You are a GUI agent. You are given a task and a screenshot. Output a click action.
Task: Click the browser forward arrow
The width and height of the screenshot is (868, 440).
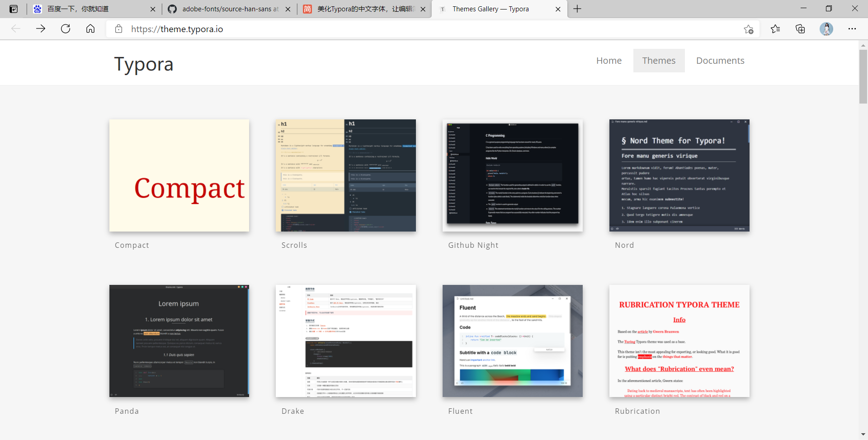pyautogui.click(x=41, y=29)
